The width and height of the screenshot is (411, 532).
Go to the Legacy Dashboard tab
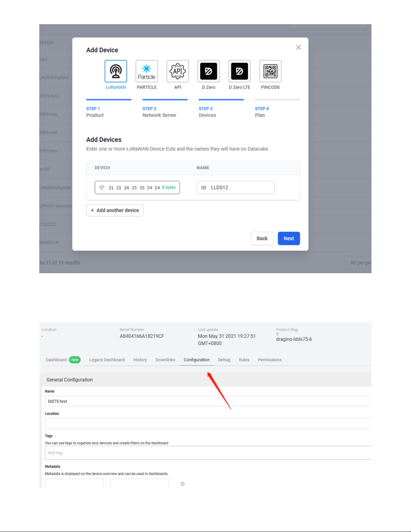tap(107, 360)
